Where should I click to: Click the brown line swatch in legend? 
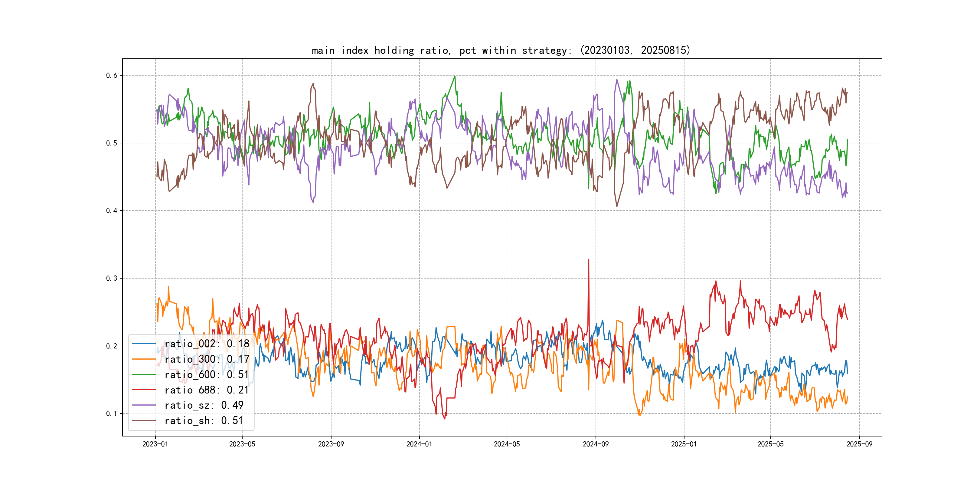click(x=144, y=420)
